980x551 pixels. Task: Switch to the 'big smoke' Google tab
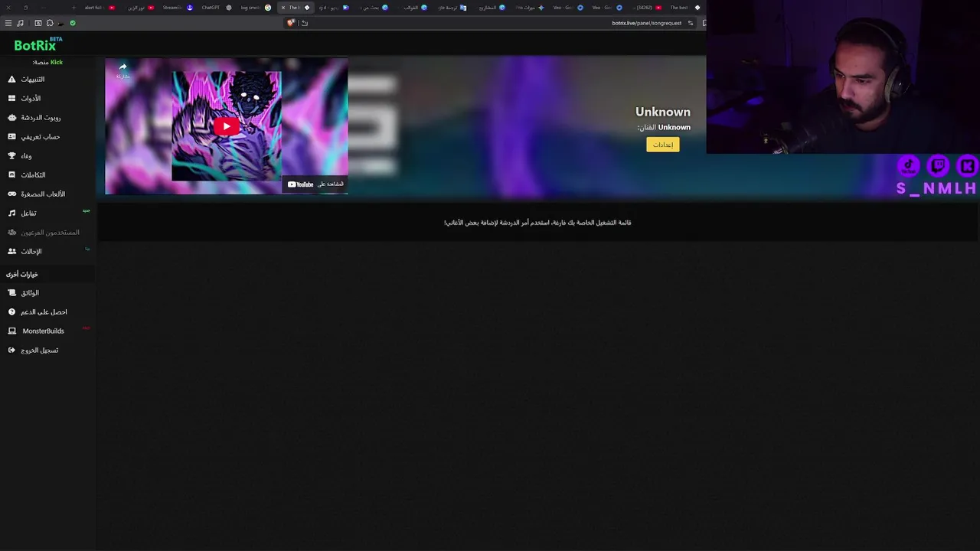(256, 8)
